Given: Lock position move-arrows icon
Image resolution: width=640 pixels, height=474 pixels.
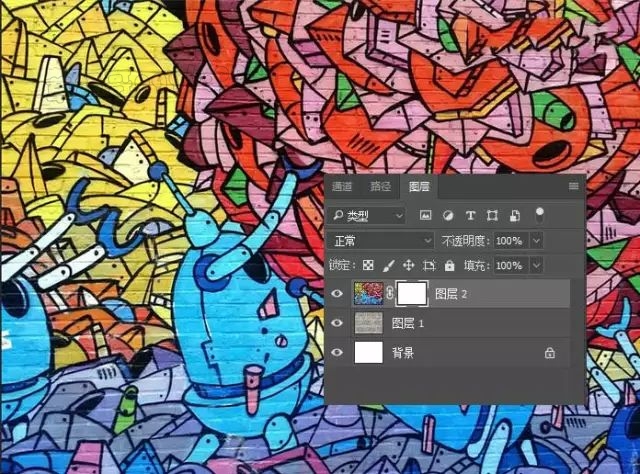Looking at the screenshot, I should click(x=409, y=265).
